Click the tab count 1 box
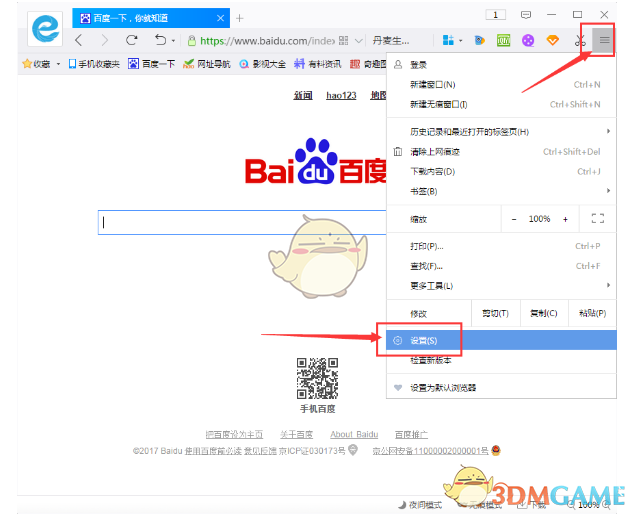The height and width of the screenshot is (514, 636). [495, 15]
